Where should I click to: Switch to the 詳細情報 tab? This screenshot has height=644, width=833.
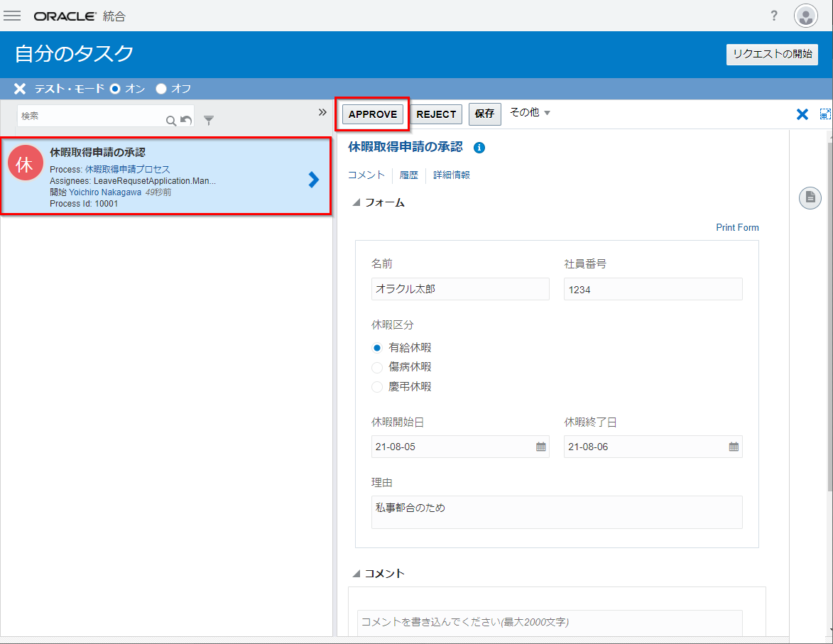point(452,175)
